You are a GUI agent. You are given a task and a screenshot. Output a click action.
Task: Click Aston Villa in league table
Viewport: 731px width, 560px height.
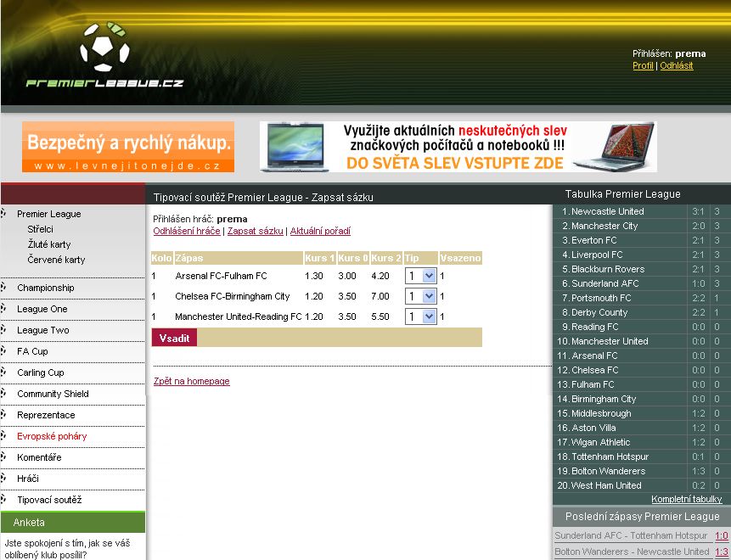[x=593, y=428]
